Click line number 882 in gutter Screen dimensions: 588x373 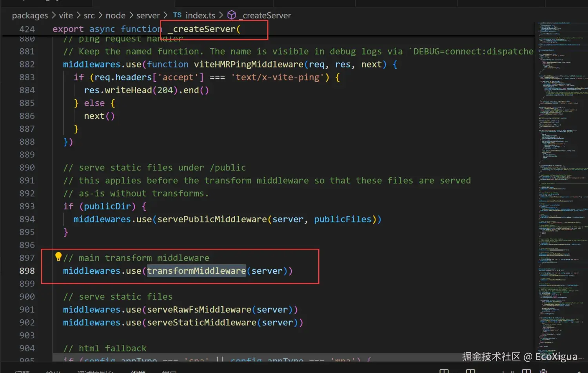27,64
